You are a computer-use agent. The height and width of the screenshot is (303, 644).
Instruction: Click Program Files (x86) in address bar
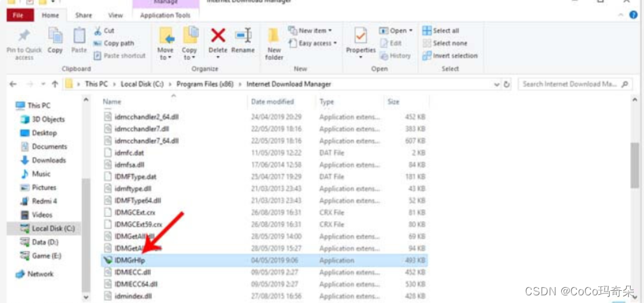coord(205,84)
